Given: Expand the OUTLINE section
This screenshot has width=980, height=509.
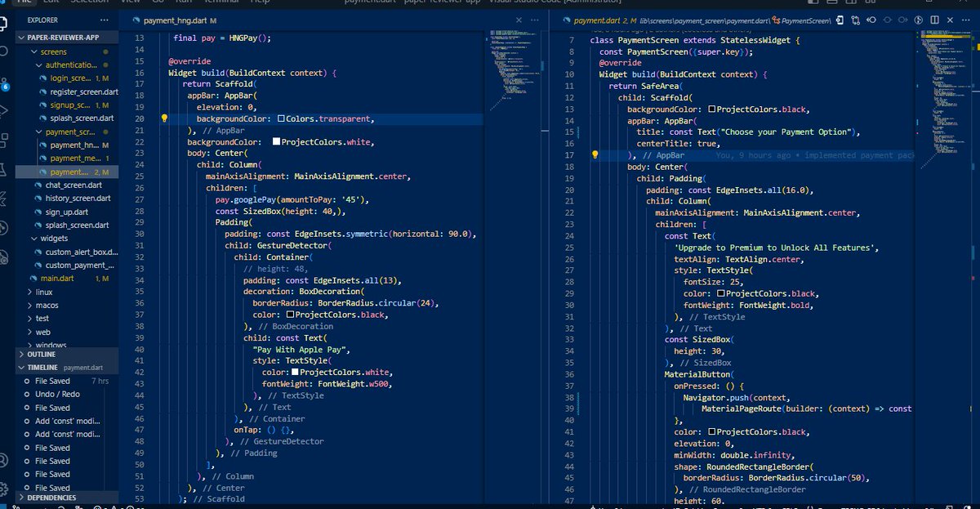Looking at the screenshot, I should pos(68,355).
